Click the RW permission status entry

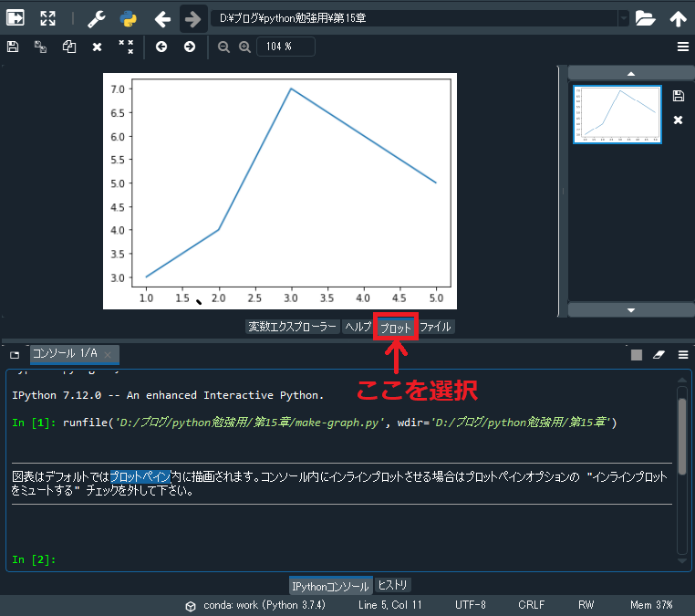tap(586, 605)
